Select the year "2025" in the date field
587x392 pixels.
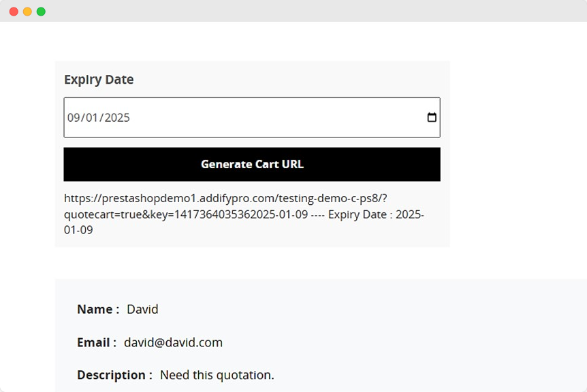117,118
